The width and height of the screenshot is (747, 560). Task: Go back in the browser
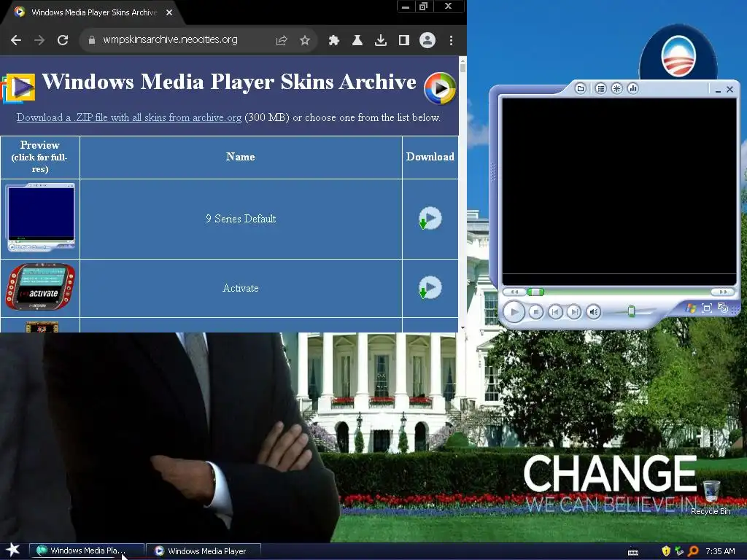[x=16, y=41]
